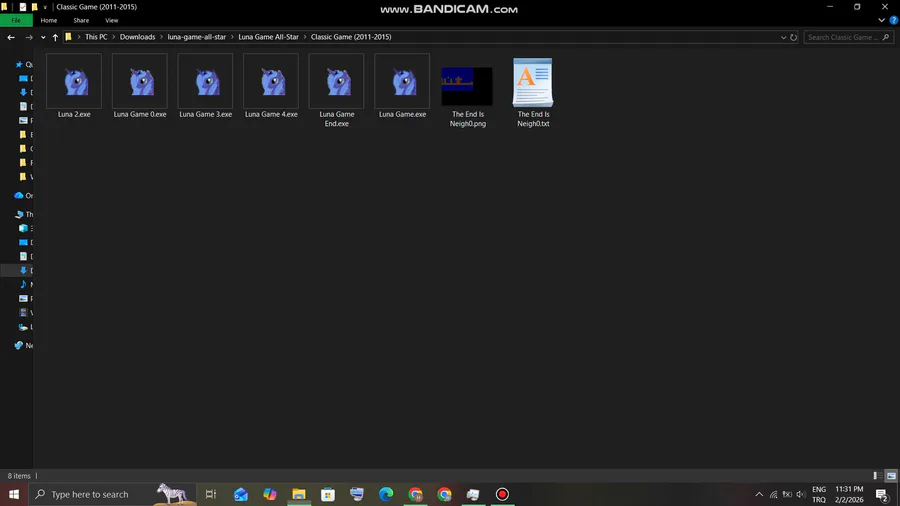The width and height of the screenshot is (900, 506).
Task: Open Microsoft Edge from the taskbar
Action: 386,494
